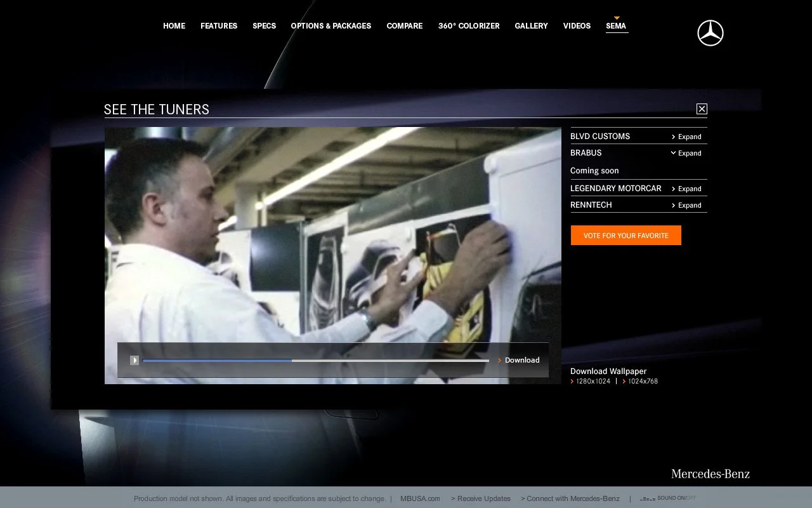Download the 1280x1024 wallpaper
This screenshot has height=508, width=812.
click(x=591, y=382)
